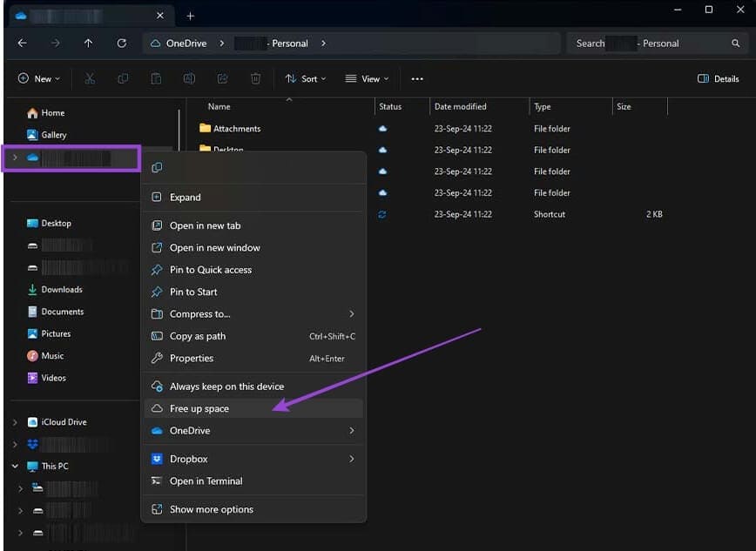
Task: Open Gallery in navigation pane
Action: coord(47,135)
